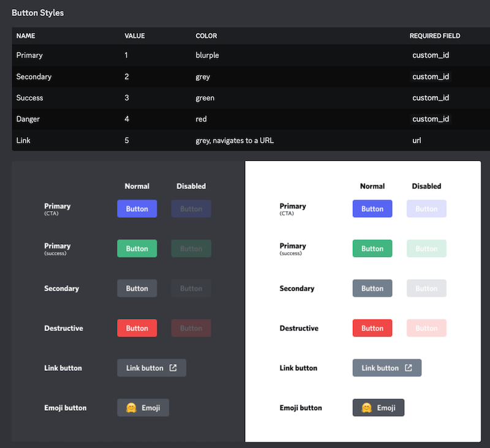490x448 pixels.
Task: Click the 'Disabled' heading in dark theme
Action: [191, 186]
